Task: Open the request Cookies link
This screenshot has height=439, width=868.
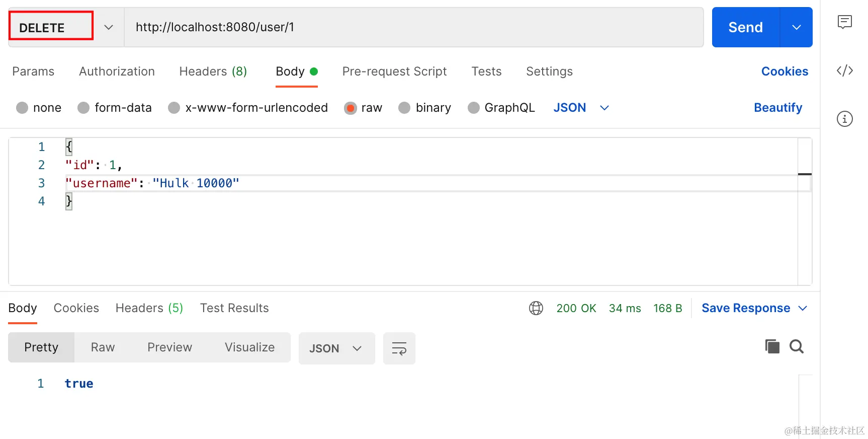Action: [x=785, y=71]
